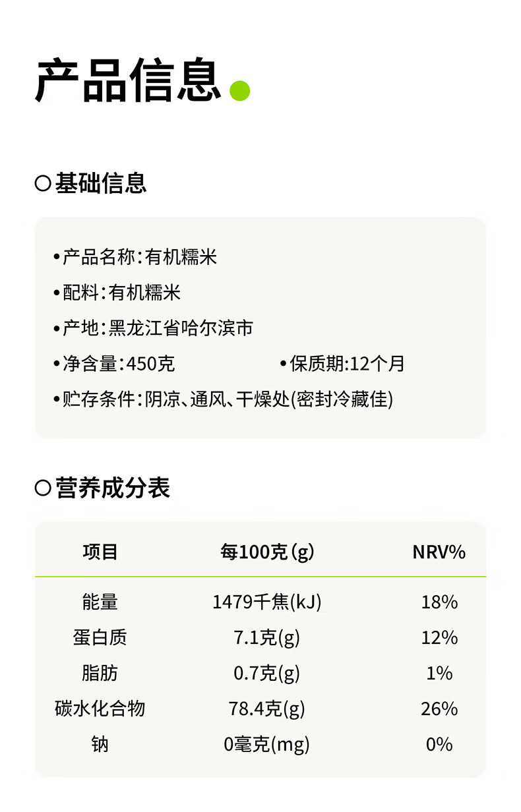Click the circle marker before 营养成分表
This screenshot has width=521, height=812.
pos(43,488)
